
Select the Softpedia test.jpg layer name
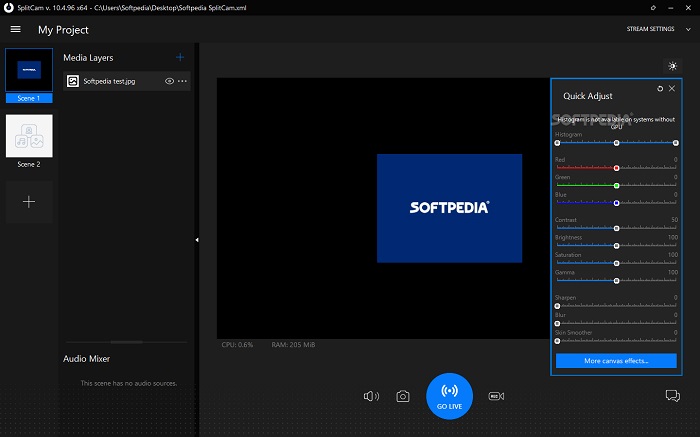tap(109, 81)
